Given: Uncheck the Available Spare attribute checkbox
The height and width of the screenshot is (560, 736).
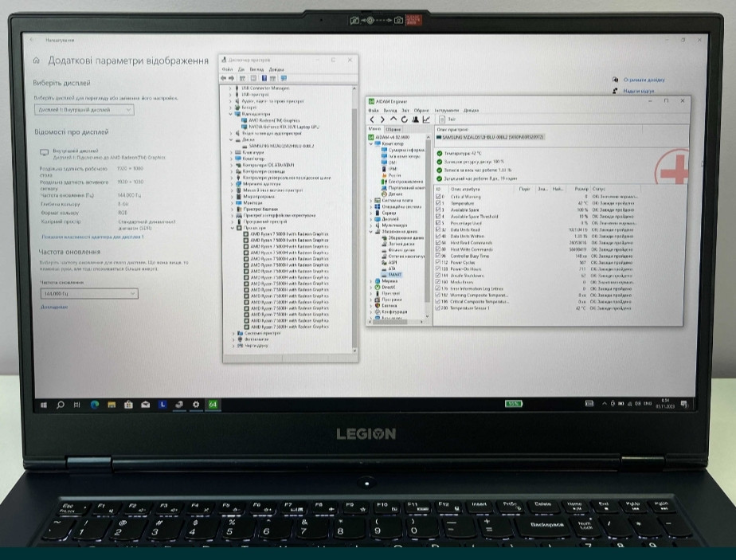Looking at the screenshot, I should point(438,210).
